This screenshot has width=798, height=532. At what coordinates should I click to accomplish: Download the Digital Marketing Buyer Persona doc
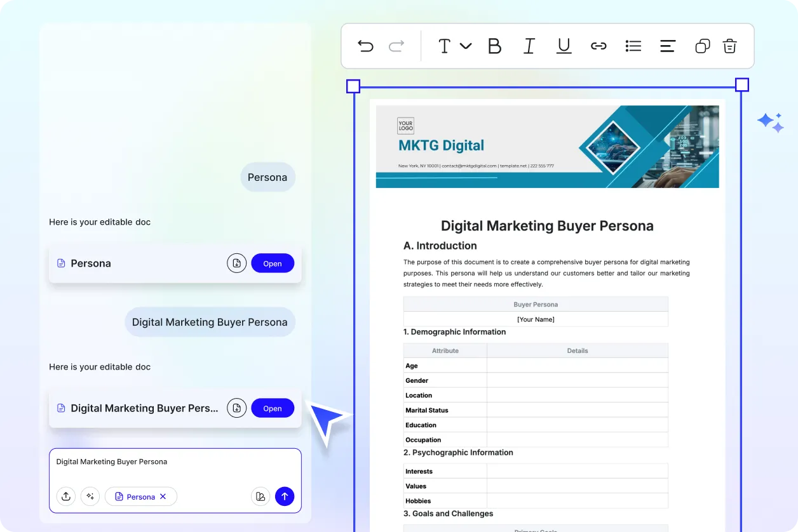[x=236, y=408]
